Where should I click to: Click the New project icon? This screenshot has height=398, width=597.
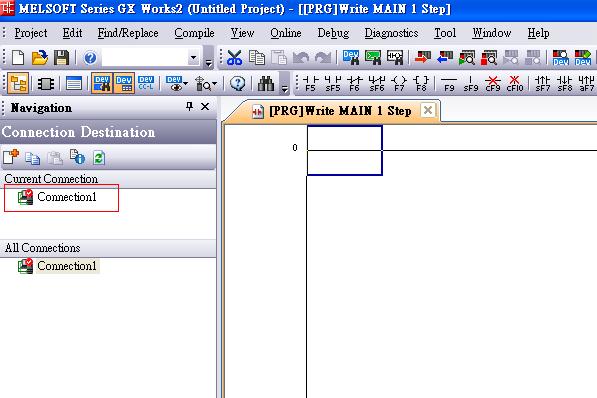click(18, 58)
